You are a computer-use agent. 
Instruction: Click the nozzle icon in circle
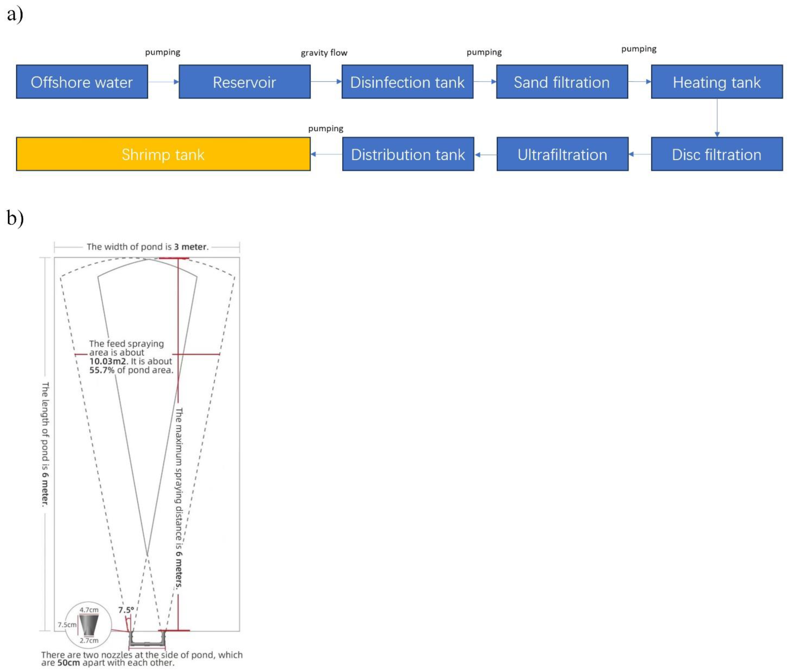click(89, 625)
